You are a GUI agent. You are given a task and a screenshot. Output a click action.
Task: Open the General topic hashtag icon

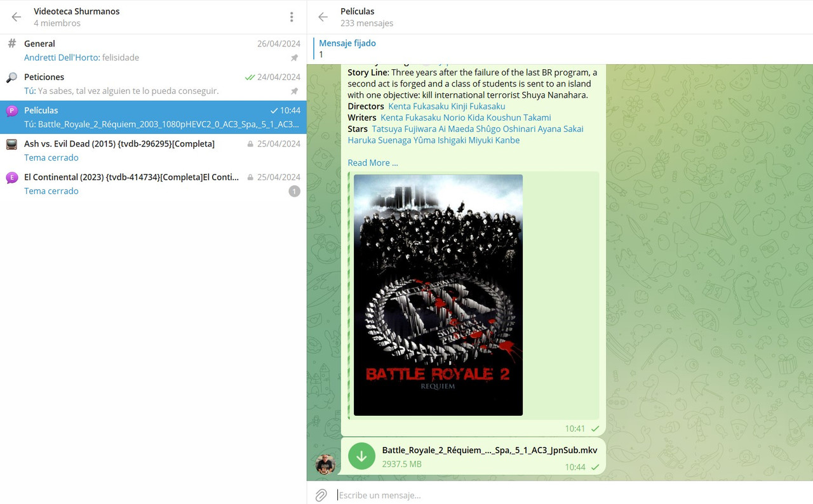[x=11, y=44]
